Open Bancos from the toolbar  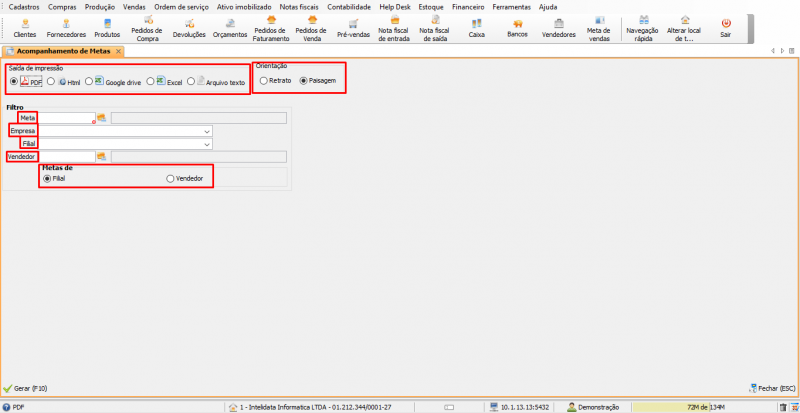click(x=517, y=27)
